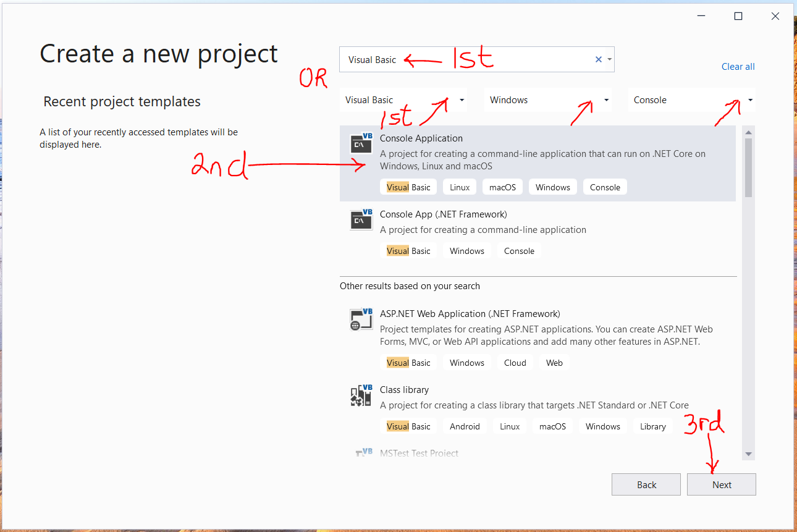Click the macOS tag under Console Application

502,187
